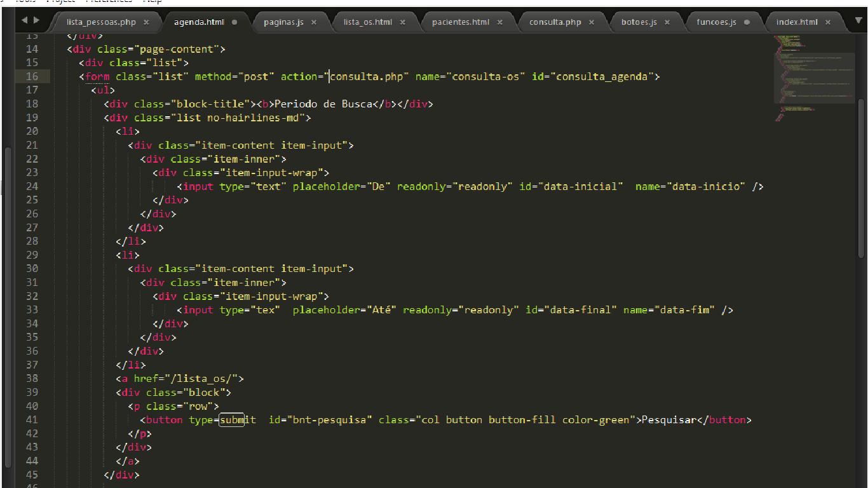Screen dimensions: 868x488
Task: Click line number 24 in gutter
Action: tap(32, 186)
